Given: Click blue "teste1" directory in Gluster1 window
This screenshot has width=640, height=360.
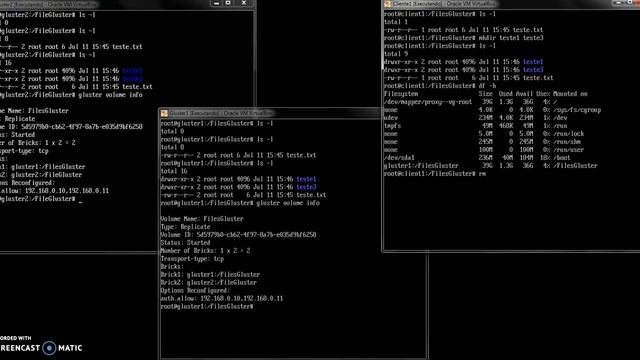Looking at the screenshot, I should click(x=306, y=179).
